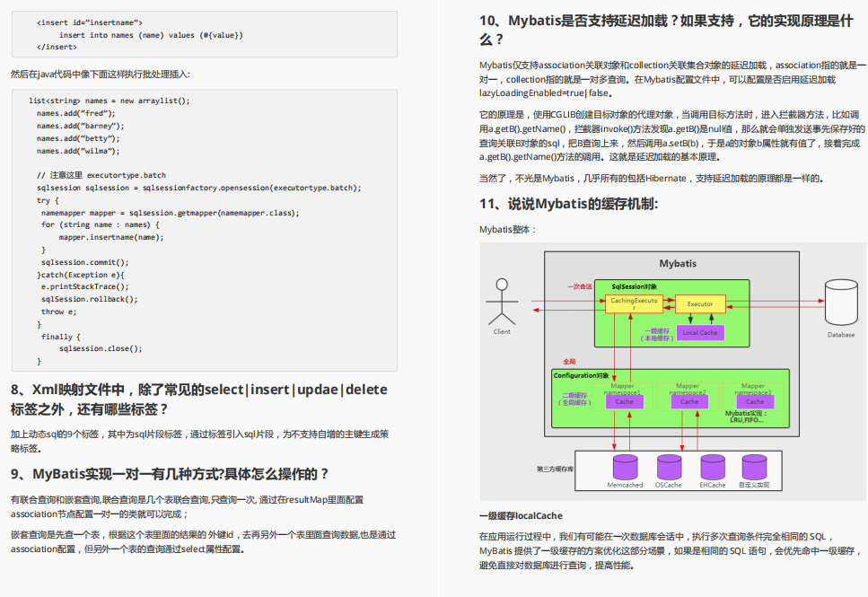
Task: Click the Executor yellow box
Action: (x=700, y=304)
